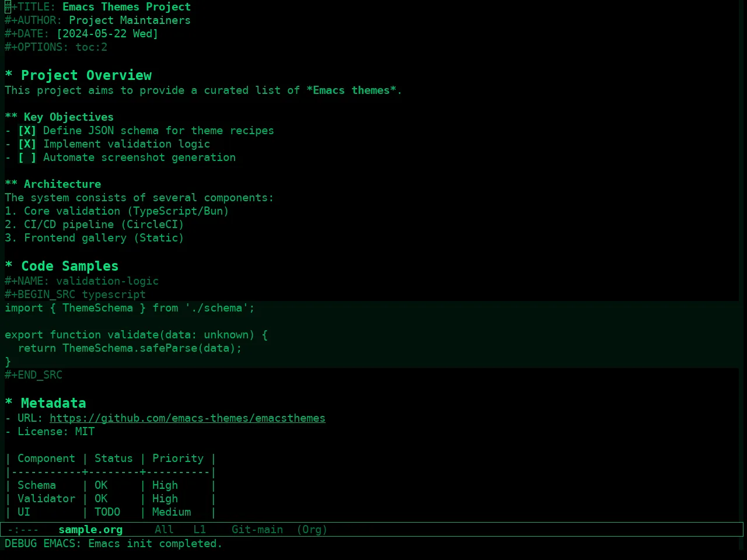
Task: Click the 'sample.org' buffer name in mode line
Action: [x=90, y=530]
